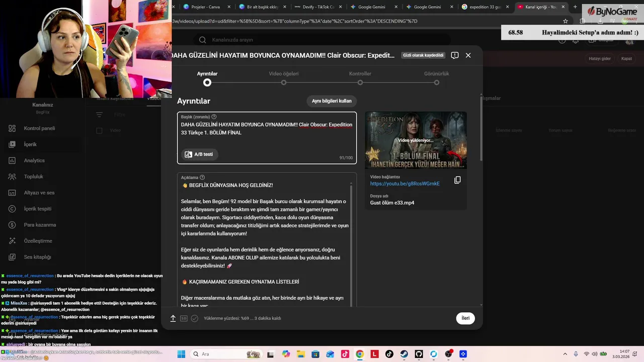Click the Kanalınızda arayın search field
The image size is (644, 362).
click(x=322, y=40)
